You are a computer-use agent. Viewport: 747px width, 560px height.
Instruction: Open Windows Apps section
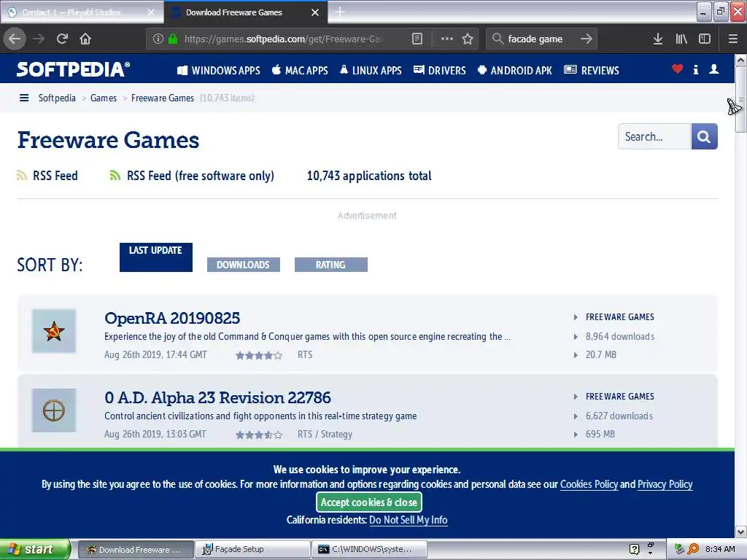219,71
